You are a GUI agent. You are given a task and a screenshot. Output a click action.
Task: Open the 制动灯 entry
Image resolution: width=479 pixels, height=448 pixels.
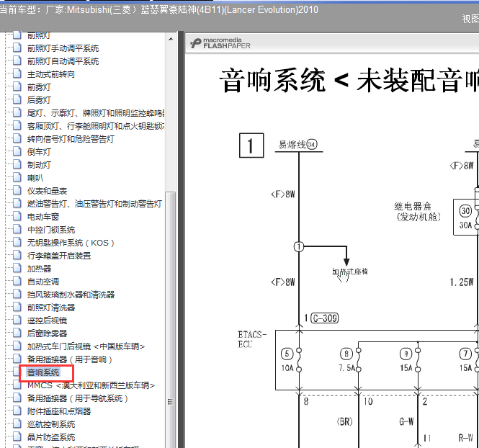tap(39, 165)
